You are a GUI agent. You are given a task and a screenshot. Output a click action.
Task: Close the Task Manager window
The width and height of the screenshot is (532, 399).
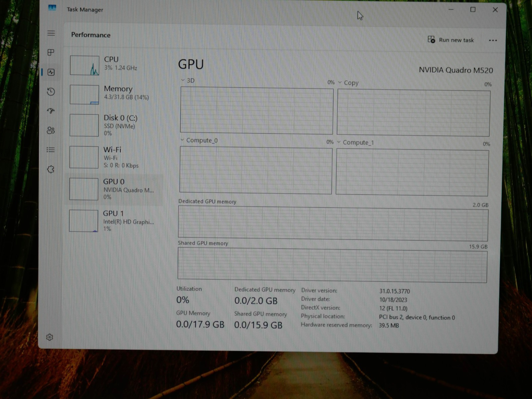click(x=495, y=10)
